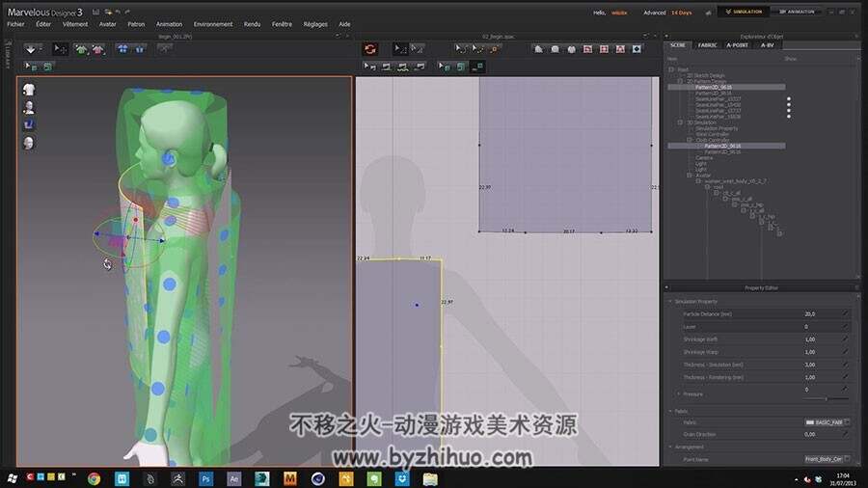Image resolution: width=868 pixels, height=488 pixels.
Task: Select the first red square pattern icon
Action: 588,49
